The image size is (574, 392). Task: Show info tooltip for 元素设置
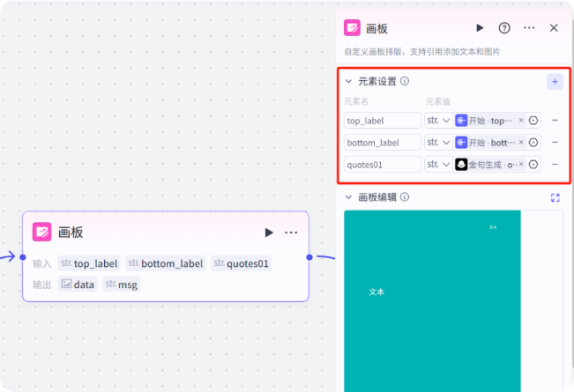pos(405,81)
